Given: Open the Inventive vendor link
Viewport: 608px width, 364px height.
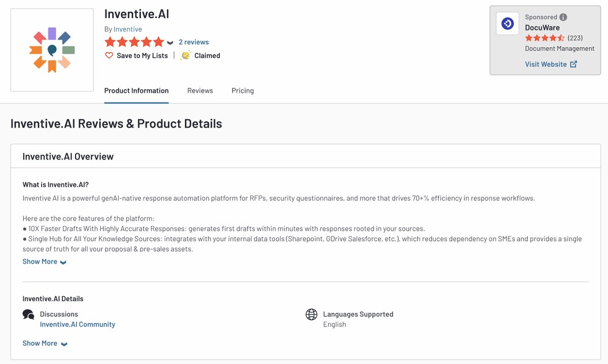Looking at the screenshot, I should pos(128,29).
